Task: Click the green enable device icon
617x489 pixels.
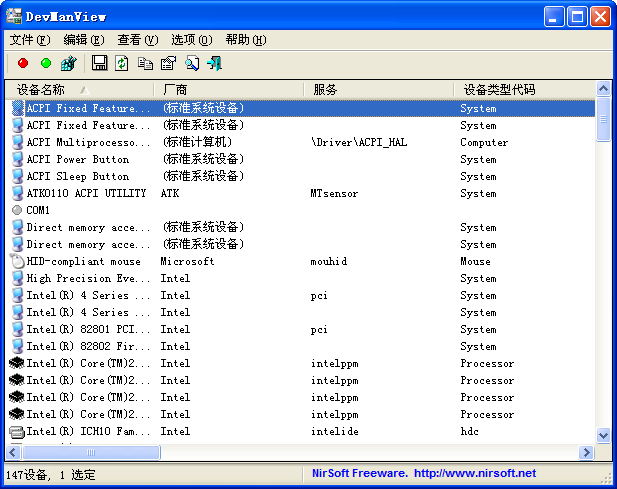Action: point(45,64)
